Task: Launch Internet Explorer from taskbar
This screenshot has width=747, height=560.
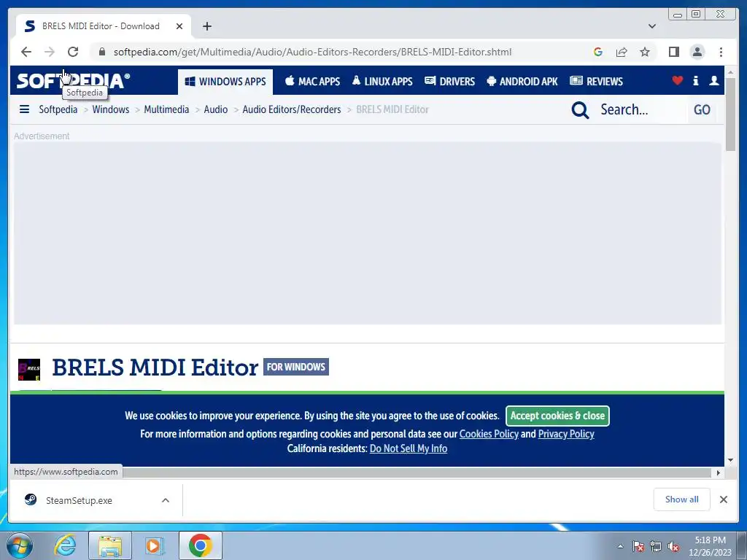Action: tap(65, 545)
